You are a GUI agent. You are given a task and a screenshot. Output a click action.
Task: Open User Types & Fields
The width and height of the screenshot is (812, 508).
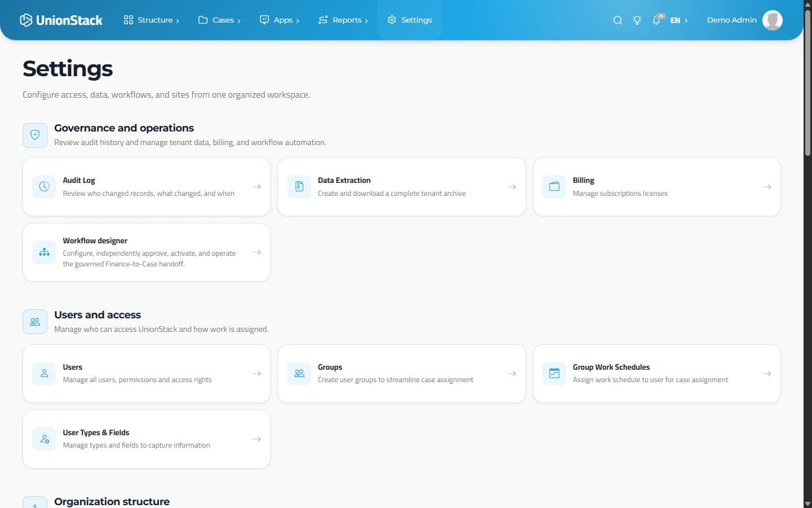coord(147,439)
